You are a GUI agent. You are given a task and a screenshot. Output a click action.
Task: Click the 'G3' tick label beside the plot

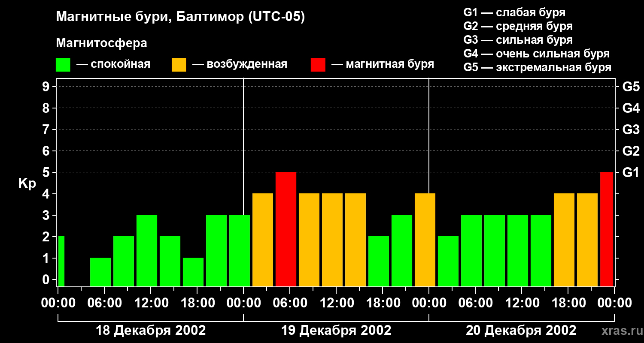(631, 129)
